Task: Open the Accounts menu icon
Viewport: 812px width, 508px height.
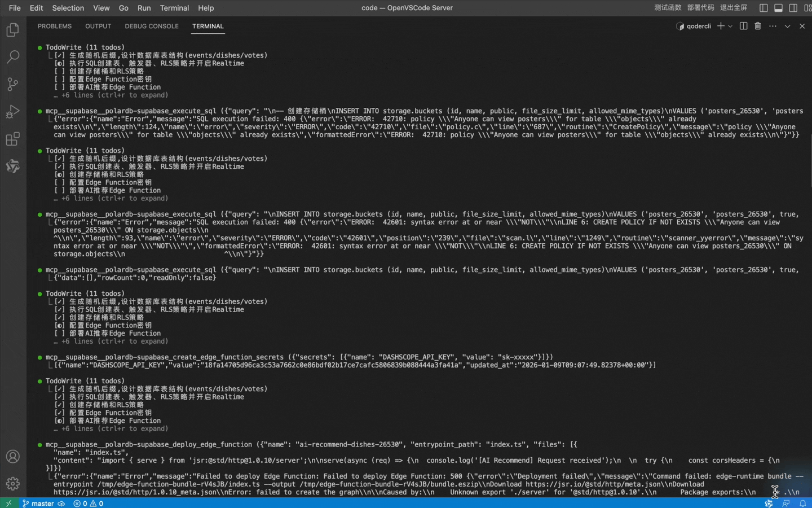Action: (x=12, y=457)
